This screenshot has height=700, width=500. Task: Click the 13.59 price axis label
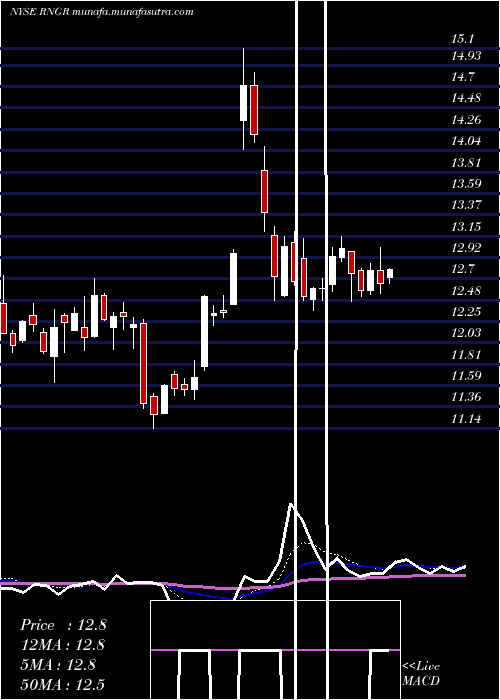click(x=466, y=183)
